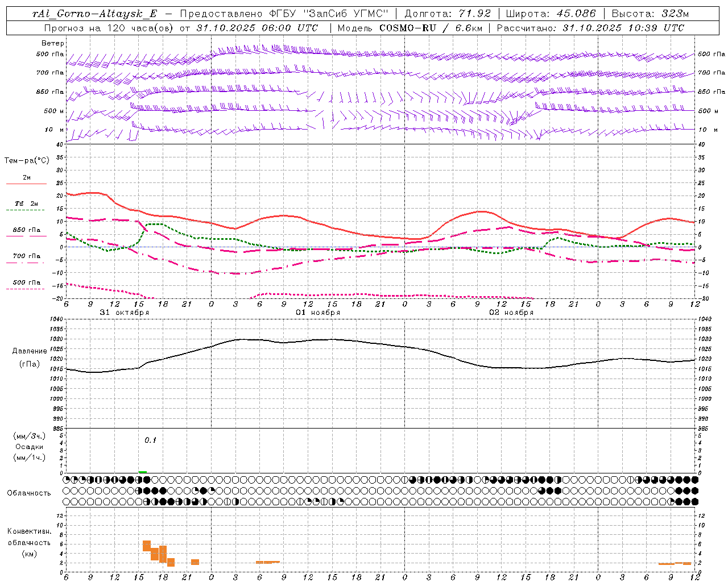Click the "Td 2м" dew point legend
Screen dimensions: 728x582
26,203
